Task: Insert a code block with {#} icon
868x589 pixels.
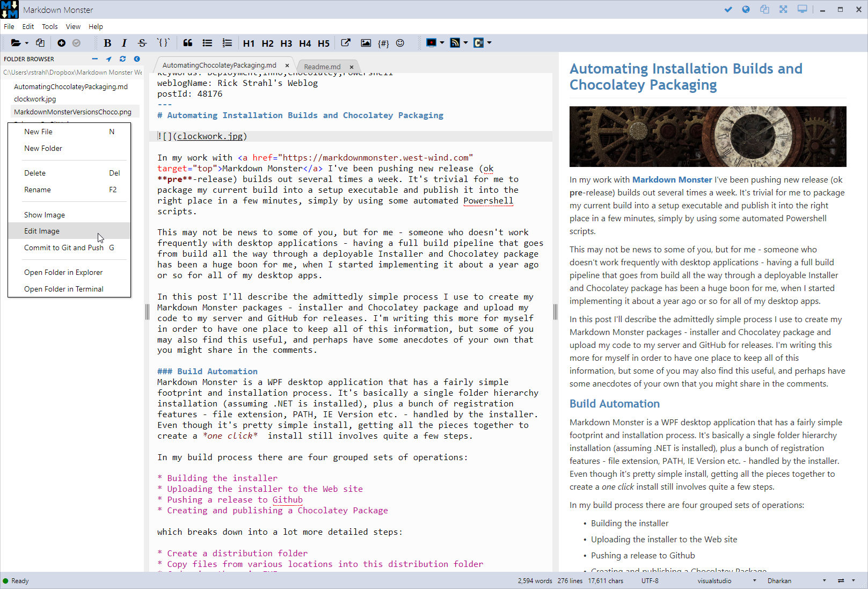Action: [383, 43]
